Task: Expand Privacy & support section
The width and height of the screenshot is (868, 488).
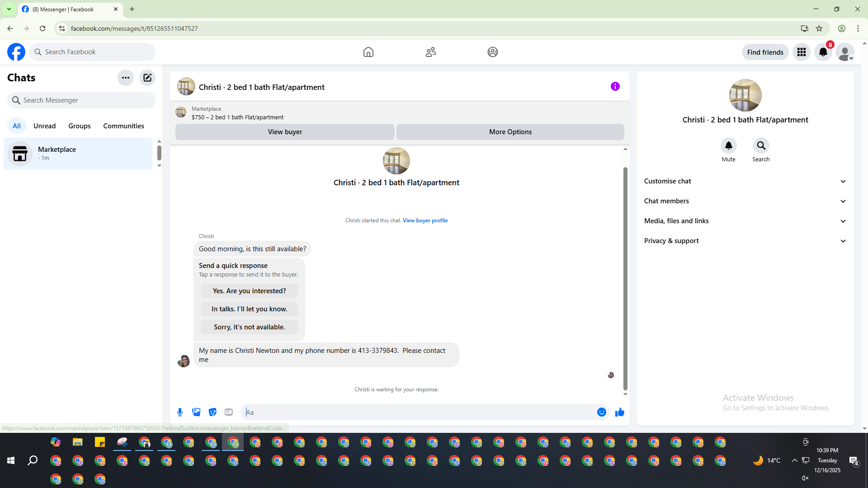Action: 745,241
